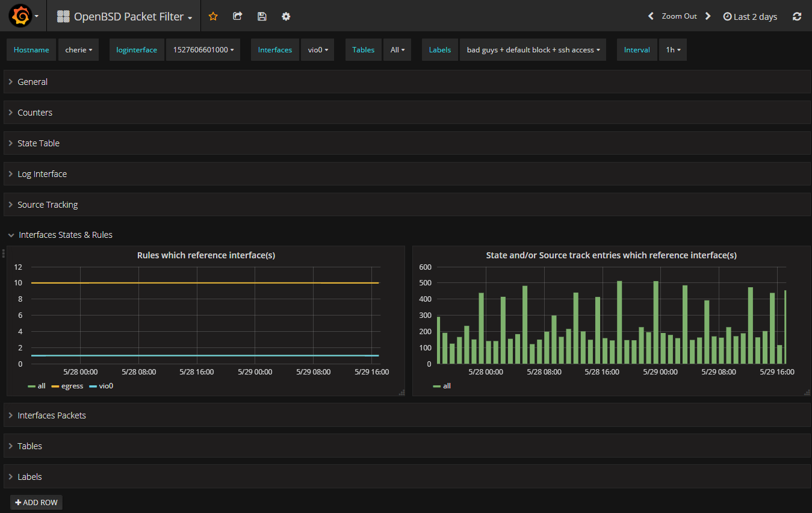Open OpenBSD Packet Filter dashboard picker

(128, 17)
